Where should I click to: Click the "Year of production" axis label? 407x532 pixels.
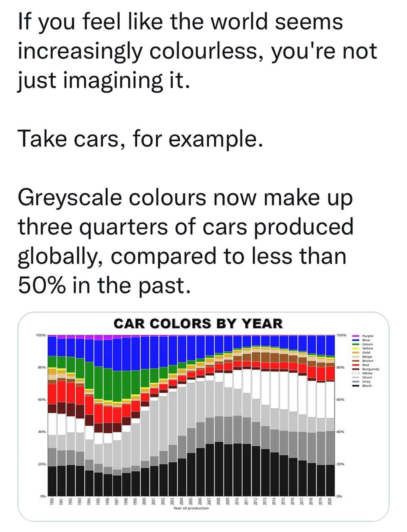(x=191, y=508)
